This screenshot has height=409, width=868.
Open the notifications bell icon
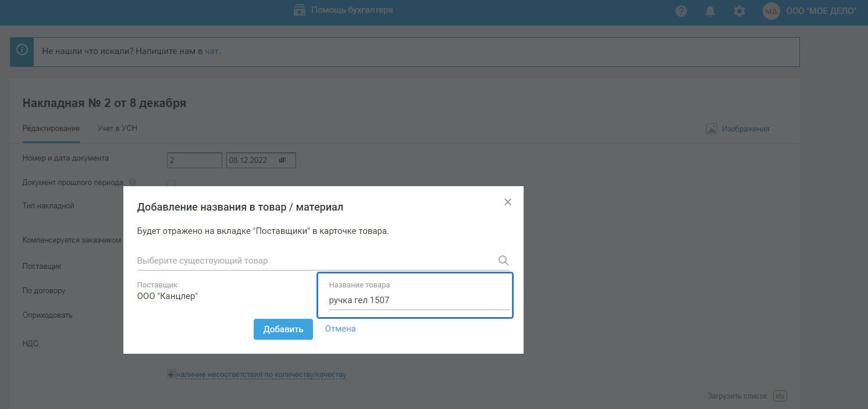(x=710, y=11)
